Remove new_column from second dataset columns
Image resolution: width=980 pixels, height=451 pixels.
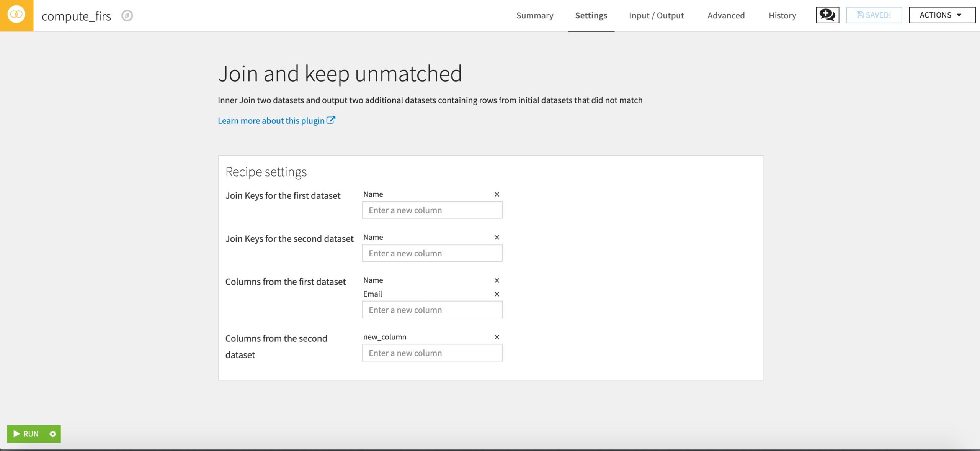497,336
